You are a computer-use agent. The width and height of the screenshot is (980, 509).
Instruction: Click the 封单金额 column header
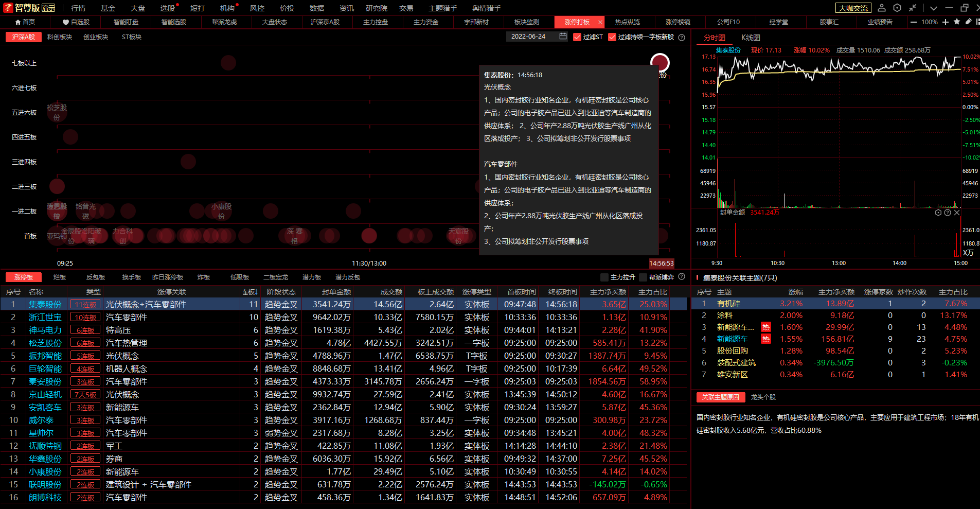pyautogui.click(x=336, y=292)
